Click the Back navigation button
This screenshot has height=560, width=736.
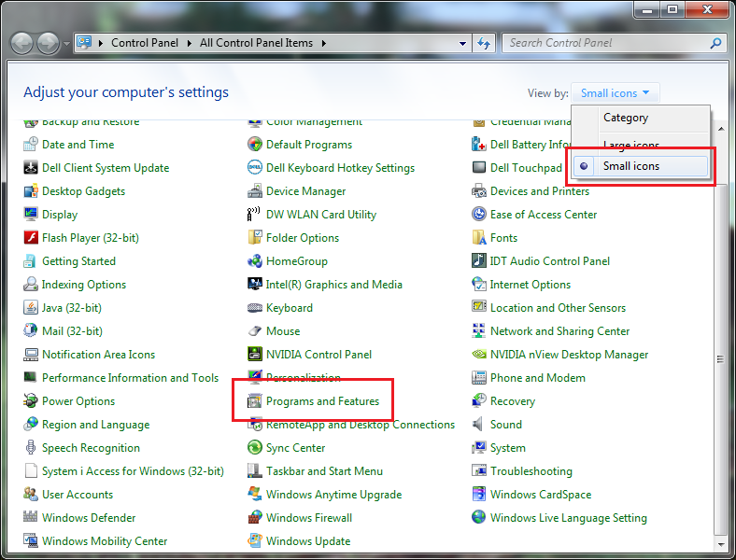coord(21,44)
